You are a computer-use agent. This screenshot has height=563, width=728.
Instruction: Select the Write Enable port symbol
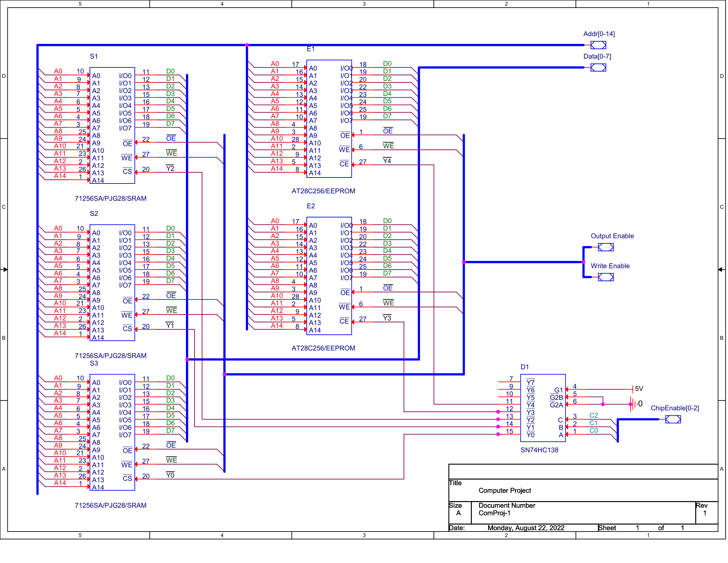[x=606, y=277]
